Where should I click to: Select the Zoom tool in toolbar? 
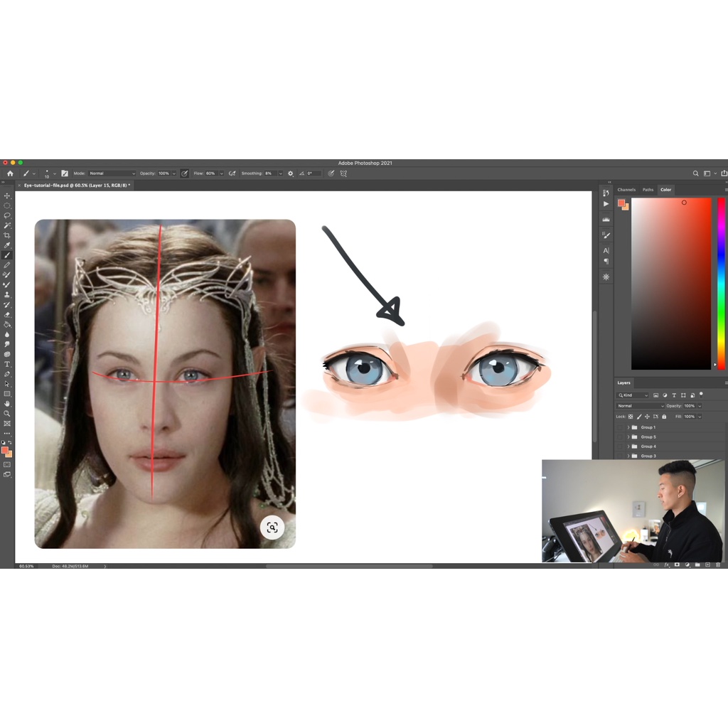pos(7,413)
